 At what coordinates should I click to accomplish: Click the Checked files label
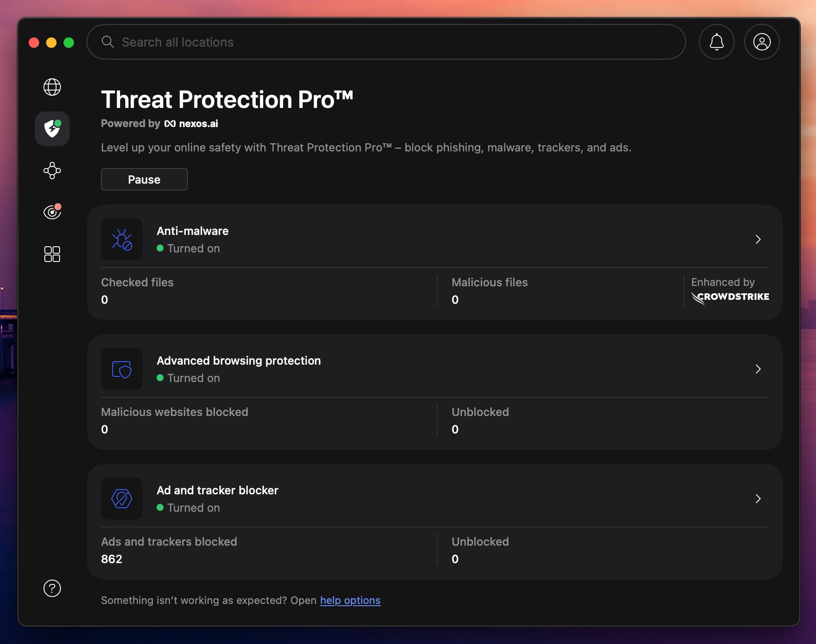[137, 282]
